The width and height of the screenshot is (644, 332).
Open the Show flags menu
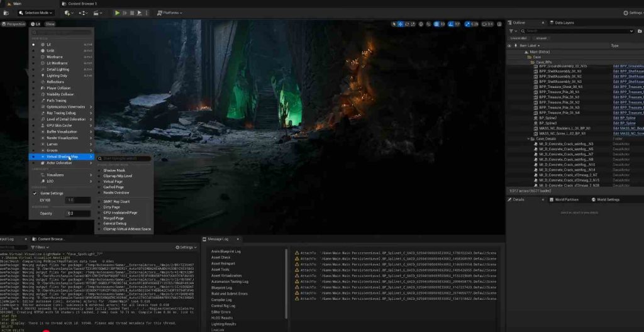pos(50,25)
